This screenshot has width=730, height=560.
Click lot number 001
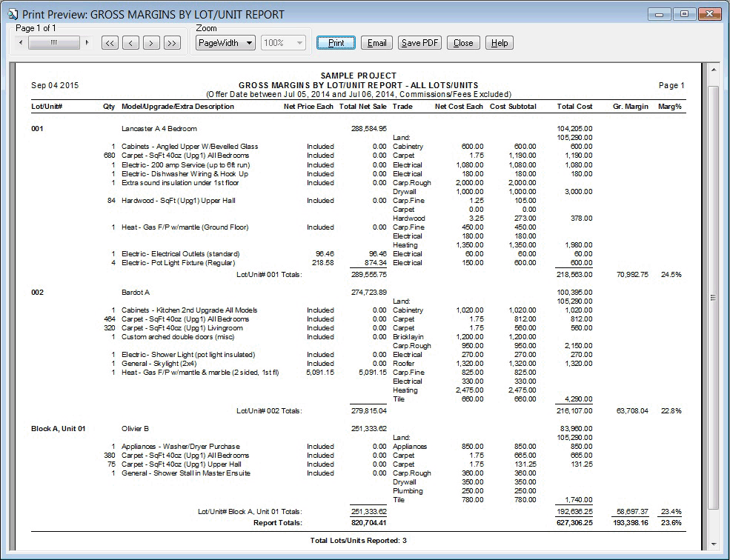pos(37,129)
